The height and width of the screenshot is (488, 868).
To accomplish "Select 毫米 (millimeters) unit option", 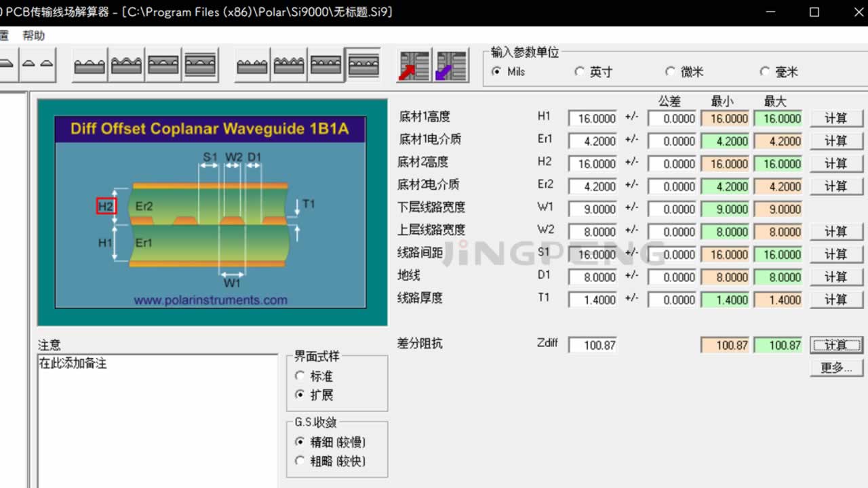I will coord(778,71).
